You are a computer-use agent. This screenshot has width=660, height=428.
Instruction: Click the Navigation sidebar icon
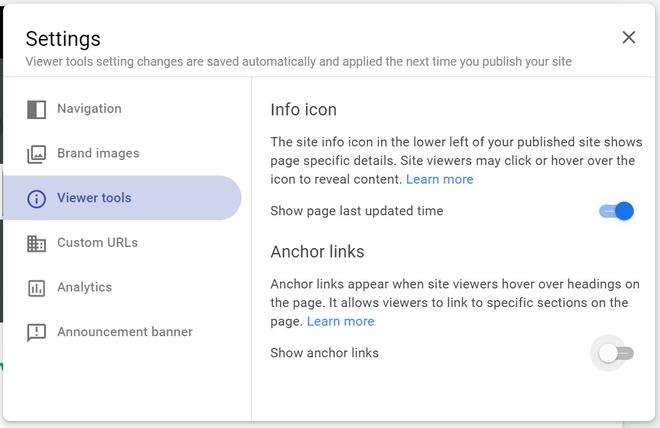(37, 109)
